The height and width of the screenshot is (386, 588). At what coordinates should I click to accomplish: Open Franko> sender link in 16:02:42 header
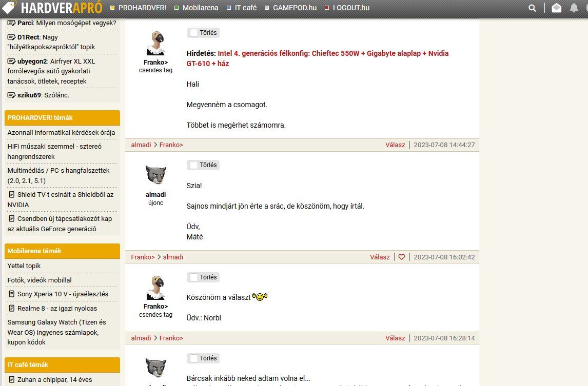tap(143, 257)
